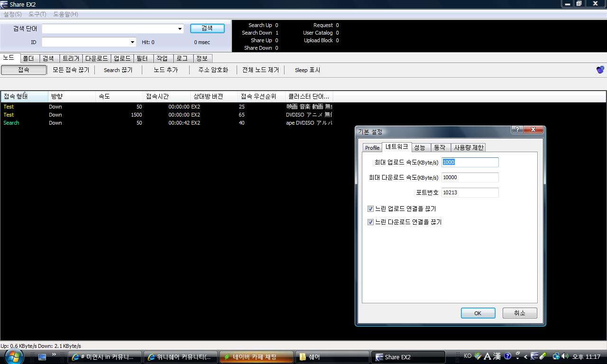This screenshot has height=364, width=607.
Task: Select the 사용량 제한 tab in dialog
Action: 469,147
